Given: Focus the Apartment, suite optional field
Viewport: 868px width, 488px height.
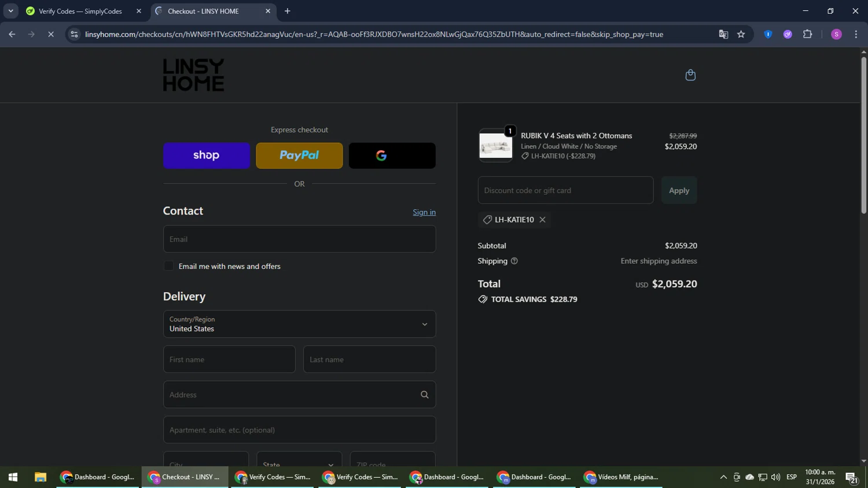Looking at the screenshot, I should point(299,430).
